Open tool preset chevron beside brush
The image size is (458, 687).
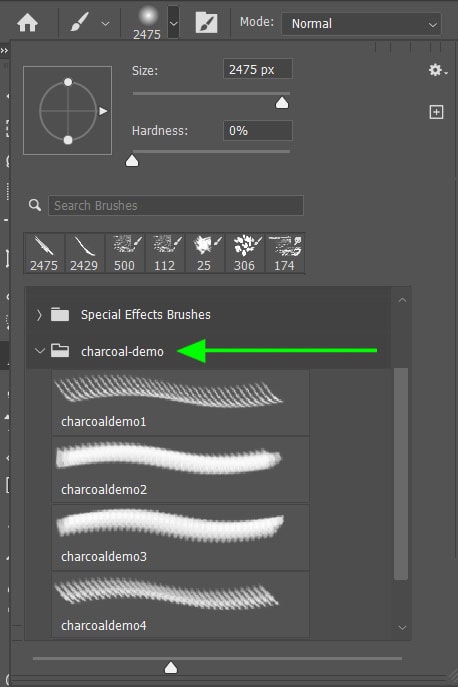[x=106, y=24]
